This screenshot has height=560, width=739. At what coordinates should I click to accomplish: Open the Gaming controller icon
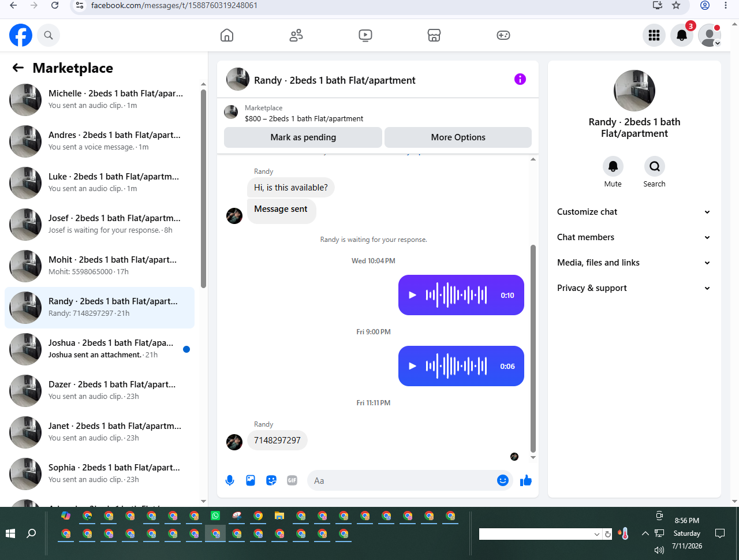pyautogui.click(x=503, y=35)
